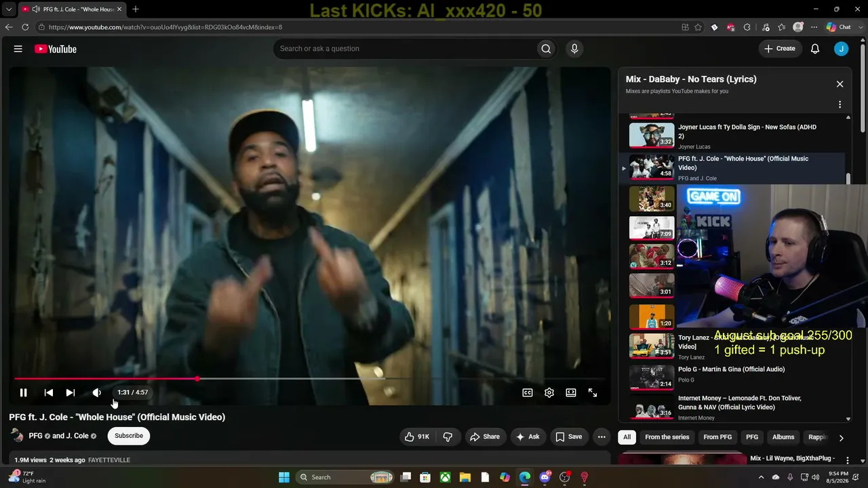
Task: Open File Explorer from the taskbar
Action: point(465,477)
